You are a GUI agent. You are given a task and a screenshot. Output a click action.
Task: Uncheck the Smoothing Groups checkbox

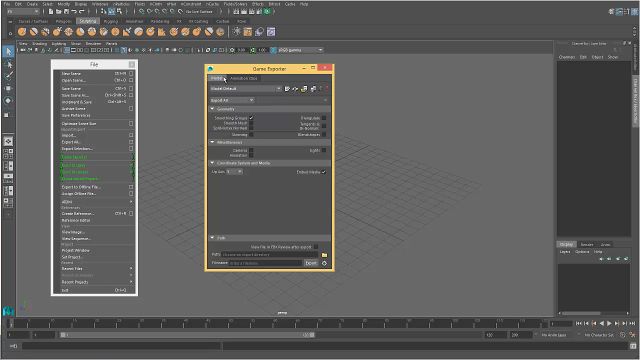(251, 118)
